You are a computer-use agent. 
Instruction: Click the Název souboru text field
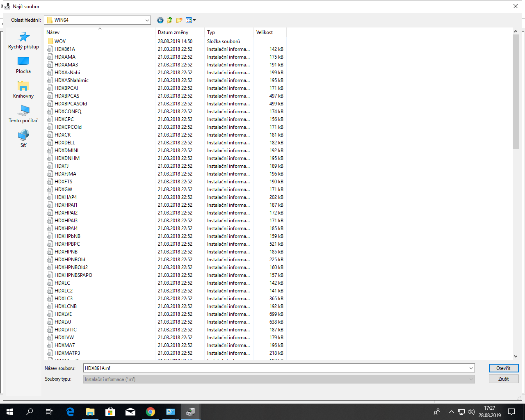tap(275, 368)
